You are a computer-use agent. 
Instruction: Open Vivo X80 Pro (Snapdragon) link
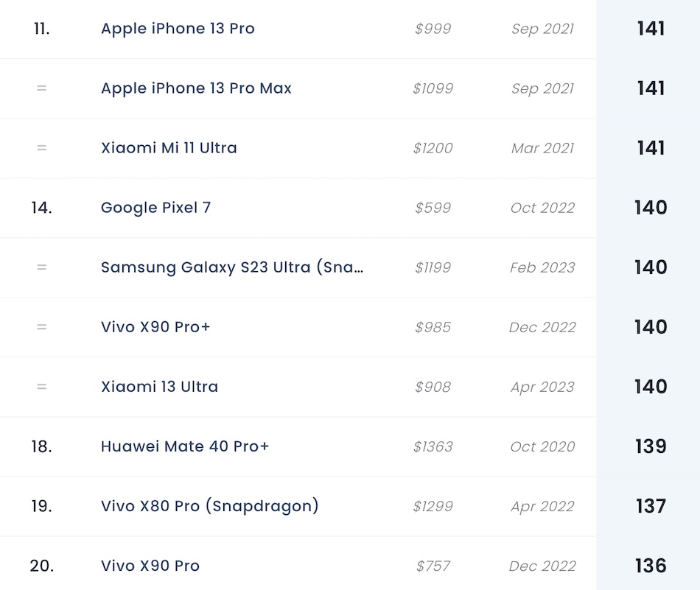coord(210,506)
